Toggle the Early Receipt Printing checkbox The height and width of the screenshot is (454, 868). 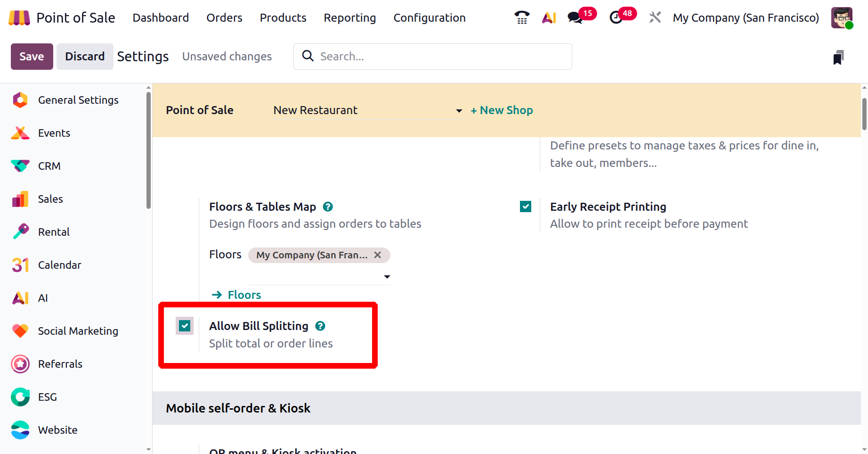tap(526, 206)
